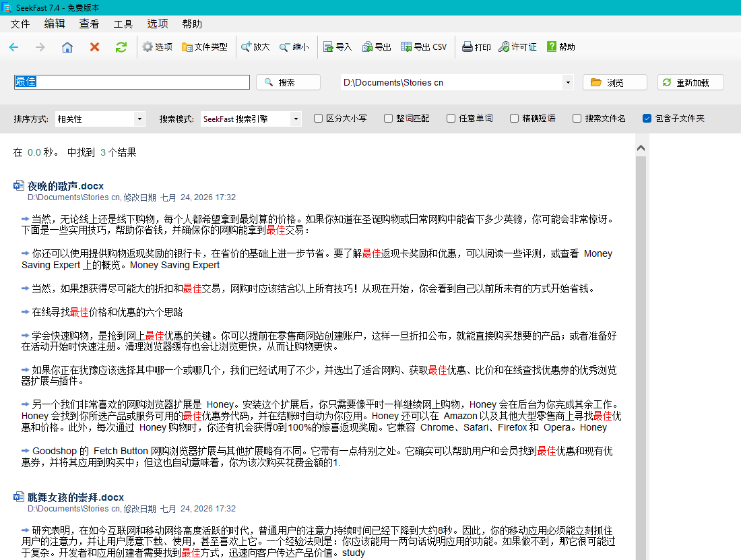Click snippet starting 学会快速购物
Image resolution: width=741 pixels, height=560 pixels.
click(319, 341)
